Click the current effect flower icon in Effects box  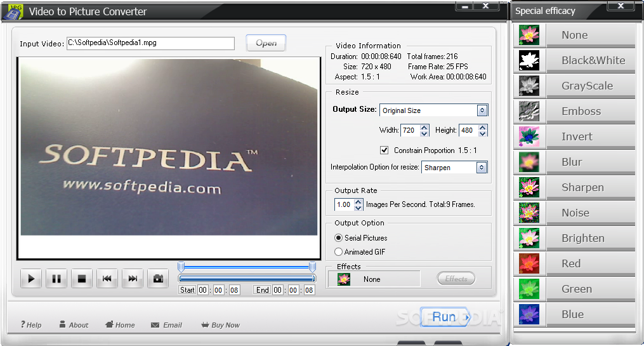[x=344, y=279]
